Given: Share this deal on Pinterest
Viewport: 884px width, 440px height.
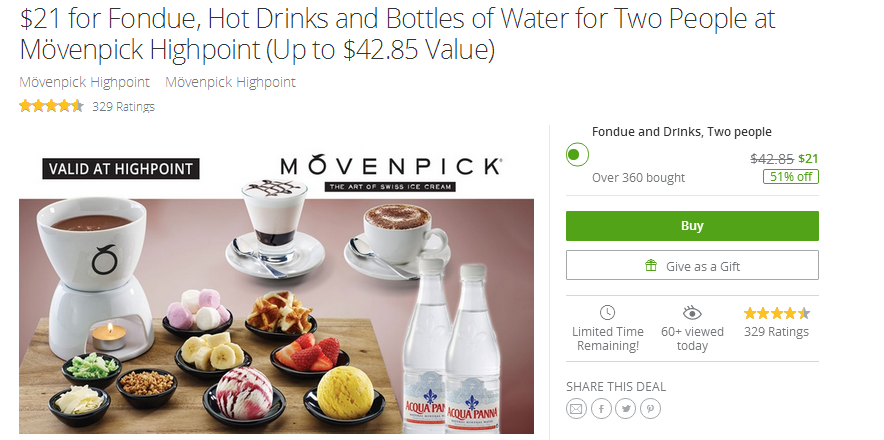Looking at the screenshot, I should [x=650, y=408].
